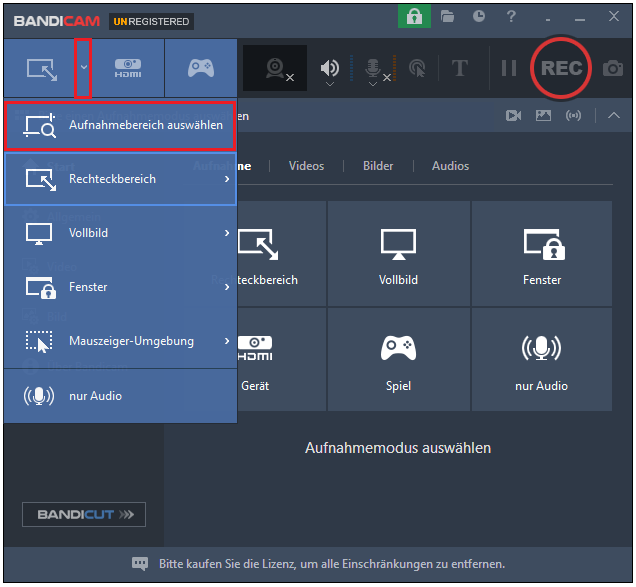The height and width of the screenshot is (587, 636).
Task: Expand Fenster submenu arrow
Action: click(x=227, y=287)
